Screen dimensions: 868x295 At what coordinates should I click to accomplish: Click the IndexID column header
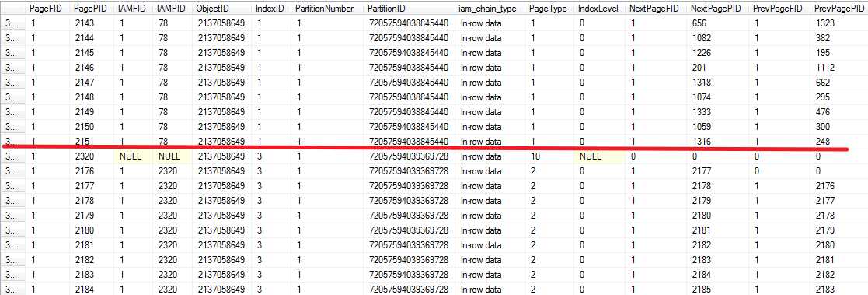tap(270, 9)
